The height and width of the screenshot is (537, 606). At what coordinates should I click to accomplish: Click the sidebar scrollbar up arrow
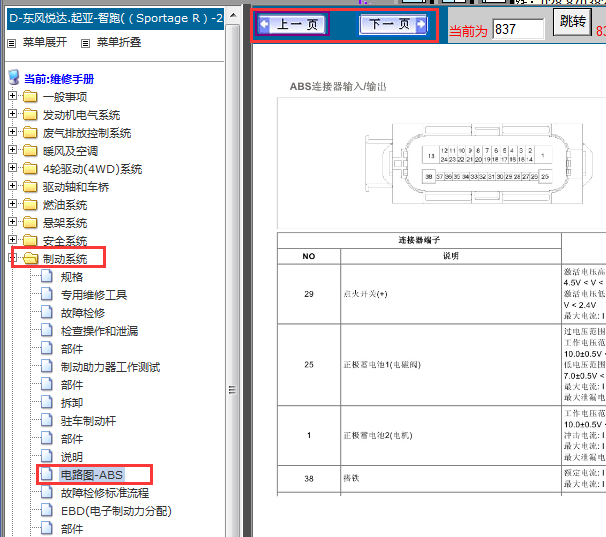[233, 15]
